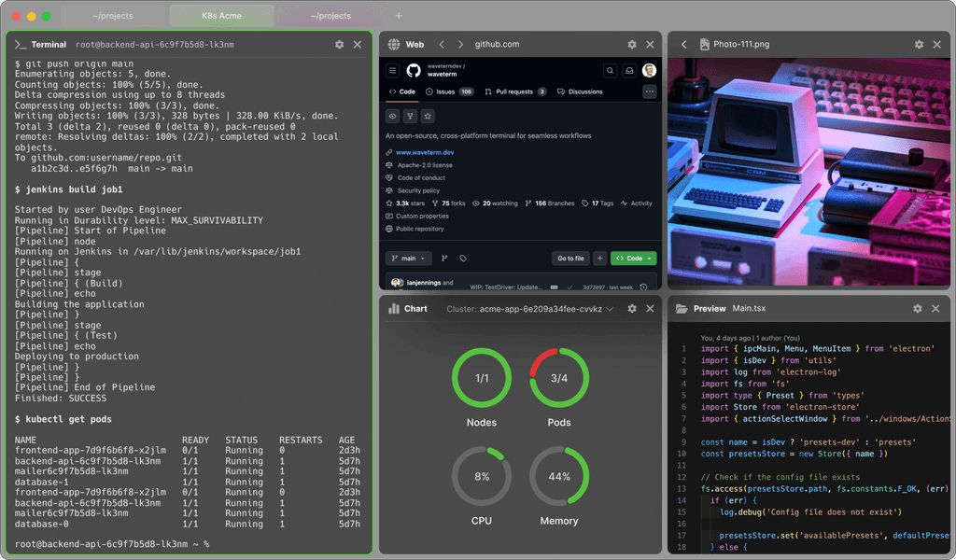Select the K8s Acme tab in the top bar
The image size is (956, 560).
pos(220,16)
